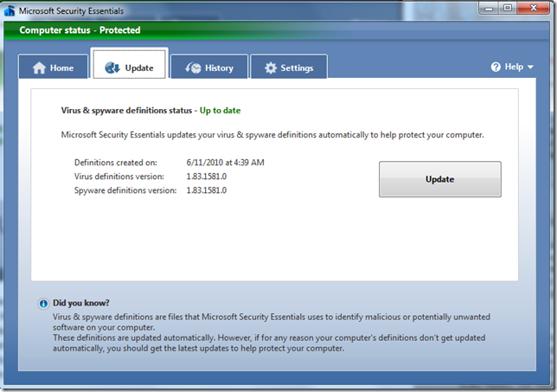The height and width of the screenshot is (392, 557).
Task: Open the Help menu label
Action: (x=514, y=67)
